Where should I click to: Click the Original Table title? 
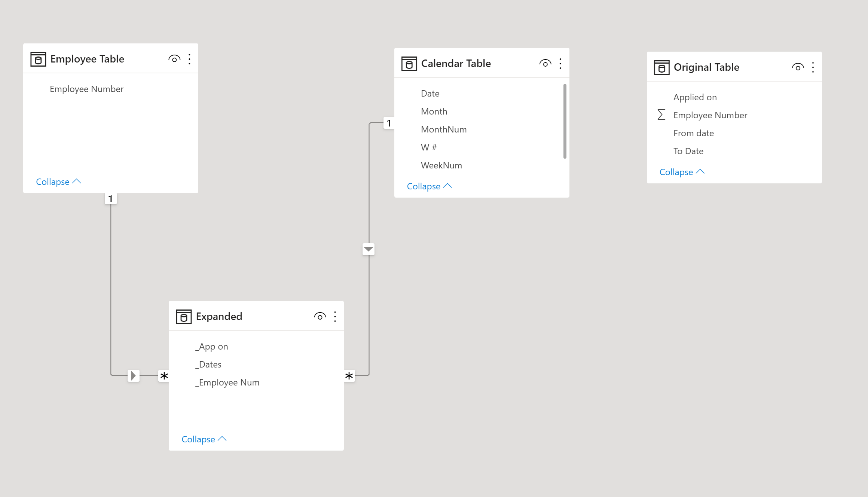(706, 67)
